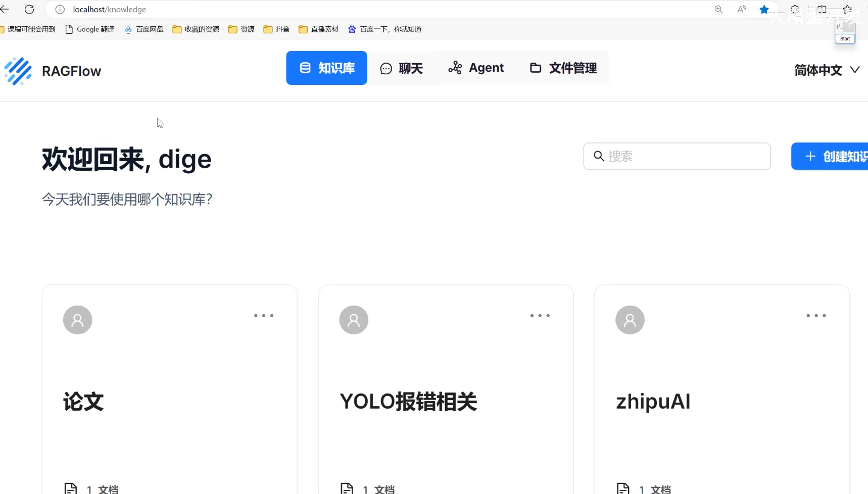Open the 知识库 tab
This screenshot has height=494, width=868.
point(327,68)
